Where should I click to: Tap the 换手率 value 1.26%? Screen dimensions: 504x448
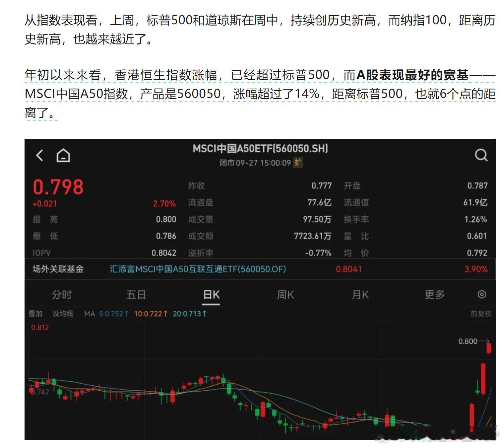tap(476, 219)
